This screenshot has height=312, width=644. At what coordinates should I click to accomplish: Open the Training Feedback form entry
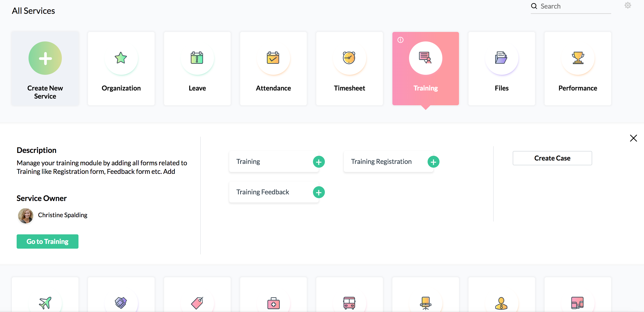[263, 192]
